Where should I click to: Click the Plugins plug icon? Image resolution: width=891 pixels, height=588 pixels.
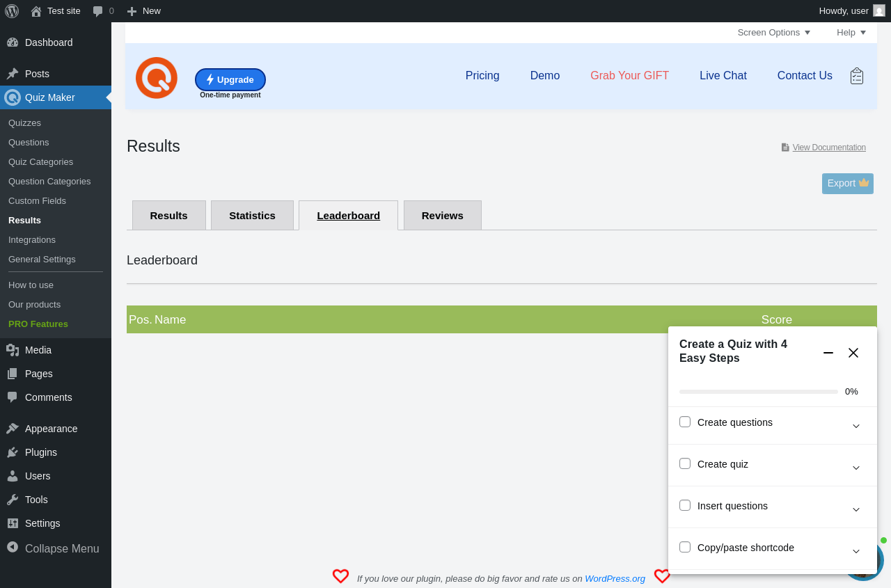tap(13, 452)
